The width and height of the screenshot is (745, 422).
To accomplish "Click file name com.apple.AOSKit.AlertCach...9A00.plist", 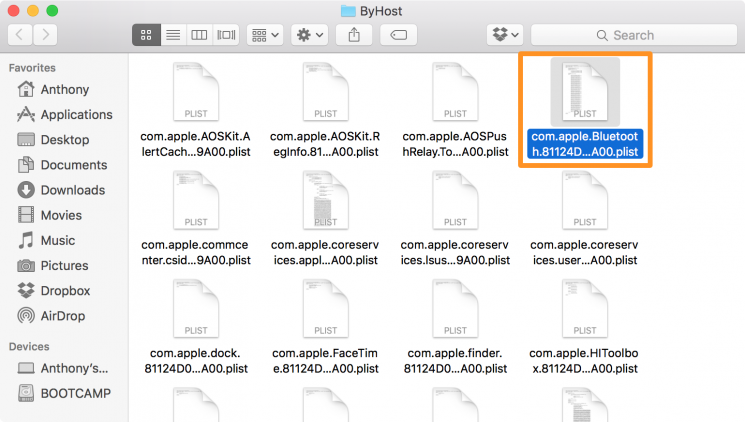I will click(196, 144).
